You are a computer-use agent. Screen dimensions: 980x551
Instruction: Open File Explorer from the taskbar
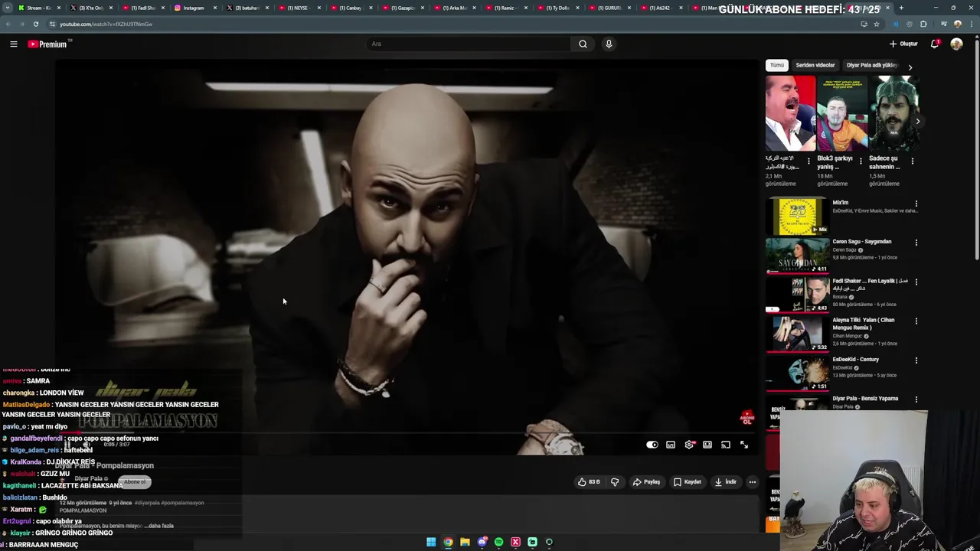(465, 542)
